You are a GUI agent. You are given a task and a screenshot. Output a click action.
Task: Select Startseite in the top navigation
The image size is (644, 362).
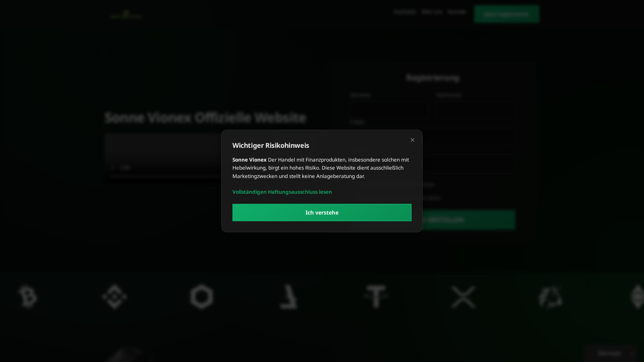click(x=405, y=12)
